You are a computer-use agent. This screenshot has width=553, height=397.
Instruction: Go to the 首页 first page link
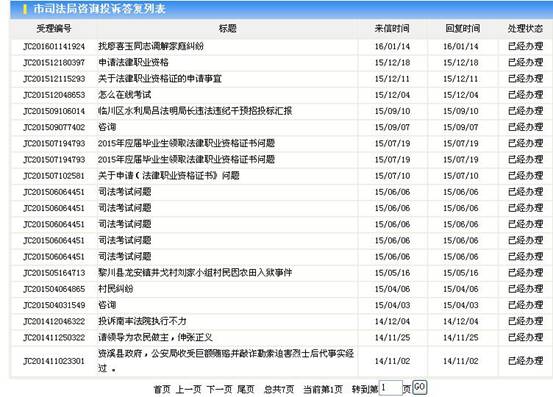162,389
